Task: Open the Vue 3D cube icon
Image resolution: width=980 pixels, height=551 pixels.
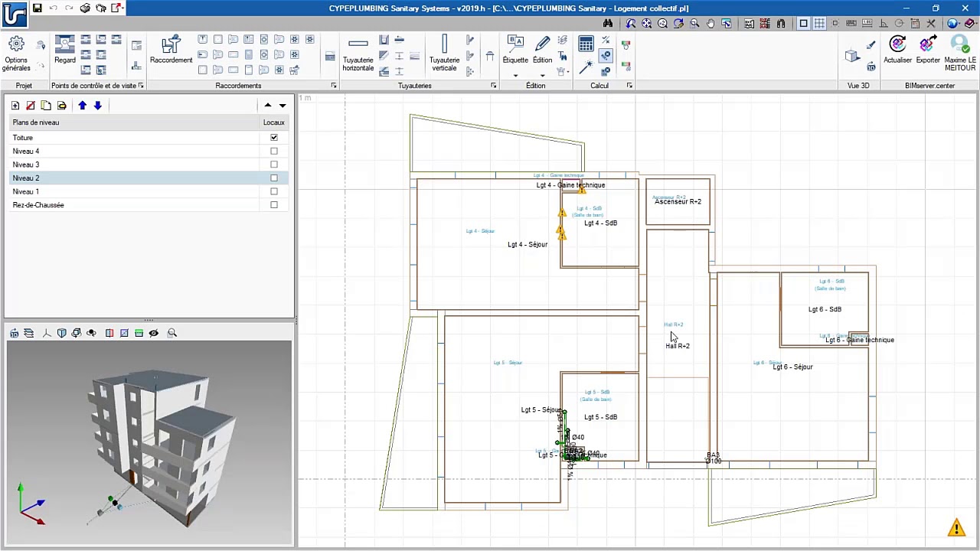Action: [x=851, y=55]
